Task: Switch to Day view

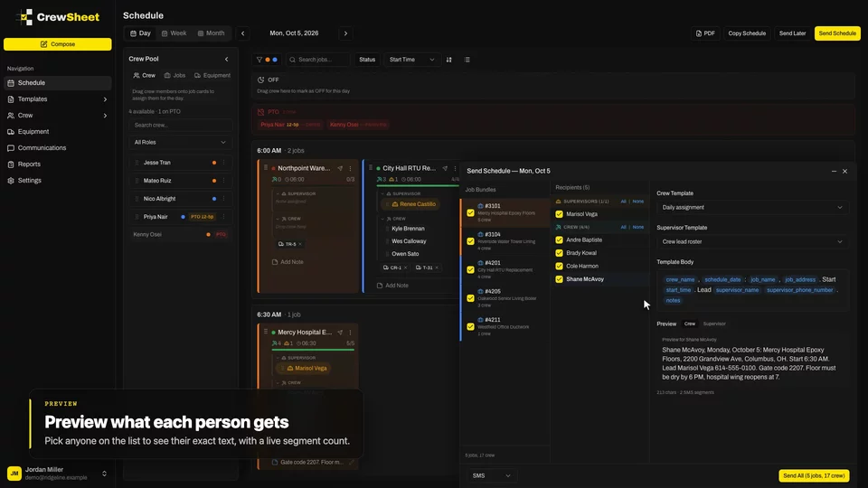Action: tap(141, 33)
